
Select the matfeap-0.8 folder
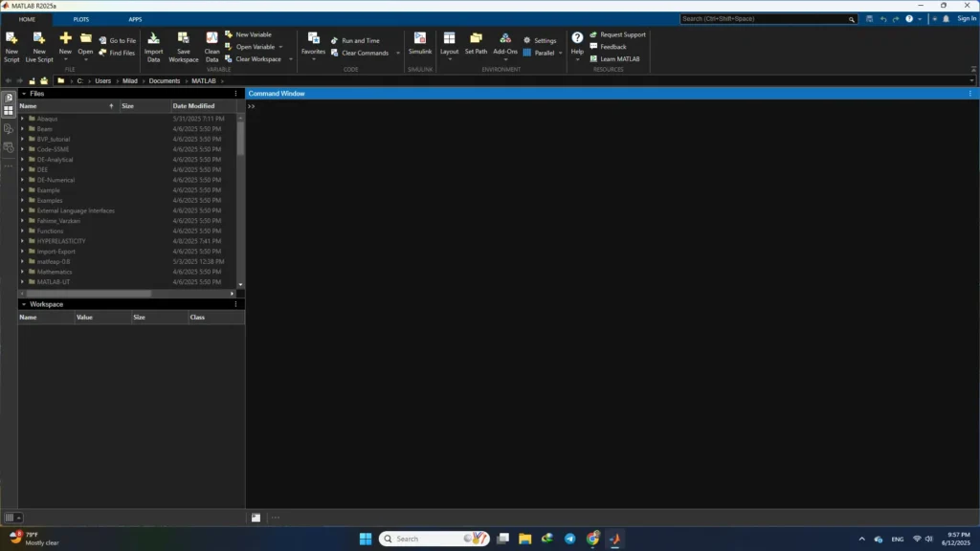[54, 262]
